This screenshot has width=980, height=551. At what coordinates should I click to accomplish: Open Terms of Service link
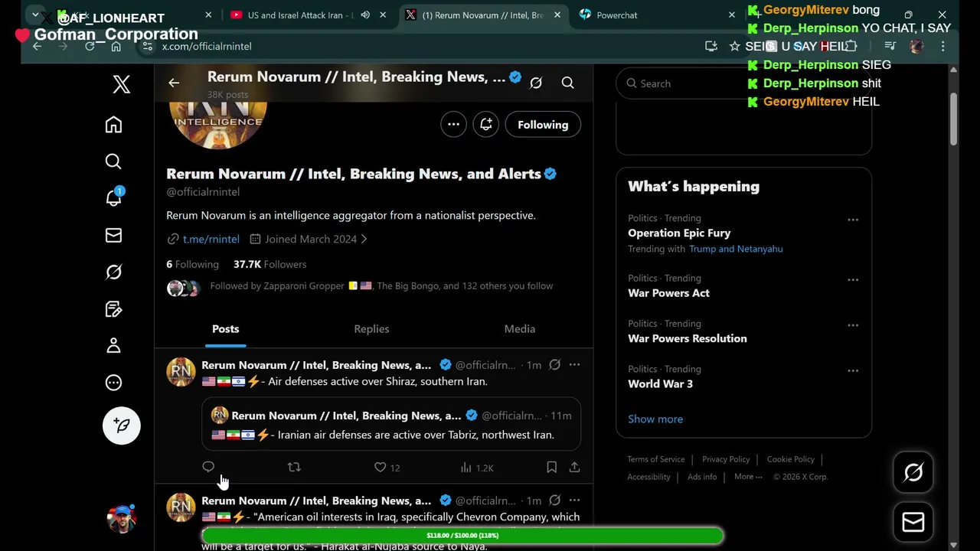pos(656,459)
